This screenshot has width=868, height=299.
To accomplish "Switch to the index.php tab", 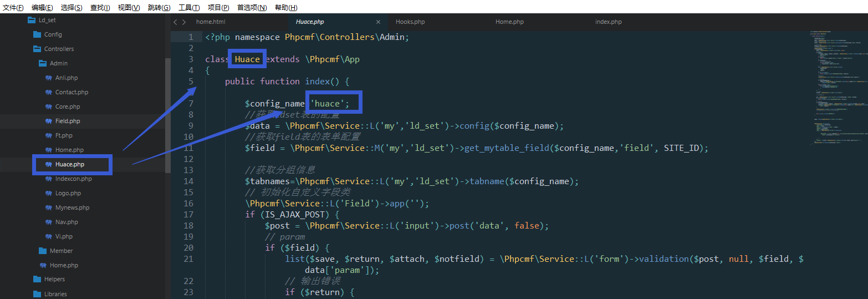I will pos(609,22).
